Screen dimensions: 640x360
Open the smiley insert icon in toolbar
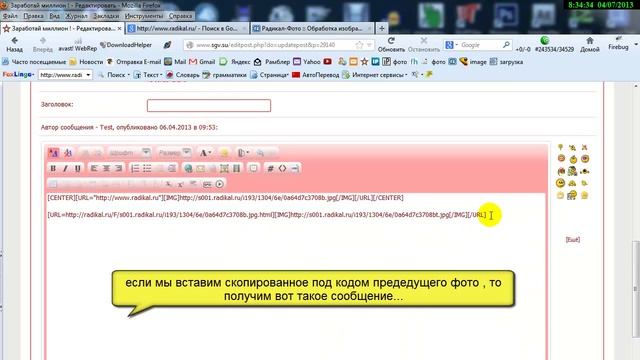click(x=224, y=153)
